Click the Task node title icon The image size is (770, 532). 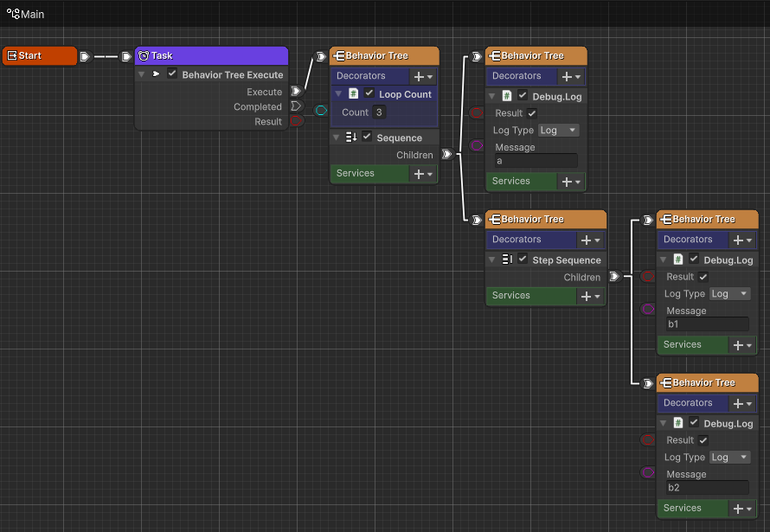[144, 55]
